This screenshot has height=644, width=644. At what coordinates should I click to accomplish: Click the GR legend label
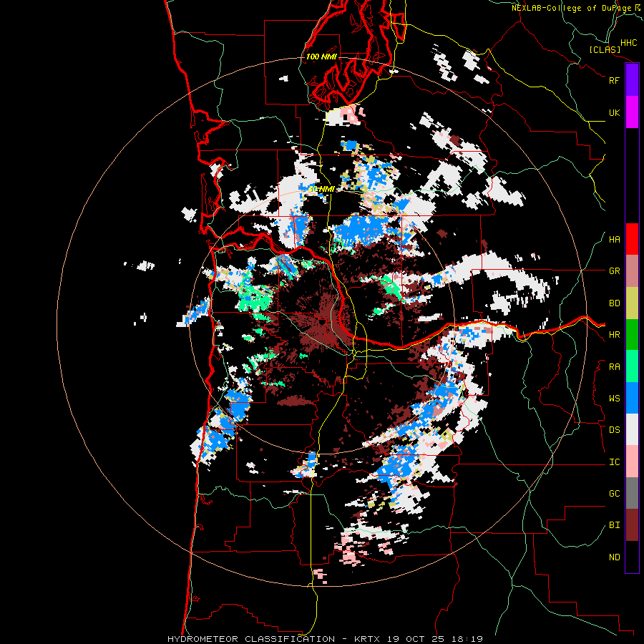click(x=614, y=271)
